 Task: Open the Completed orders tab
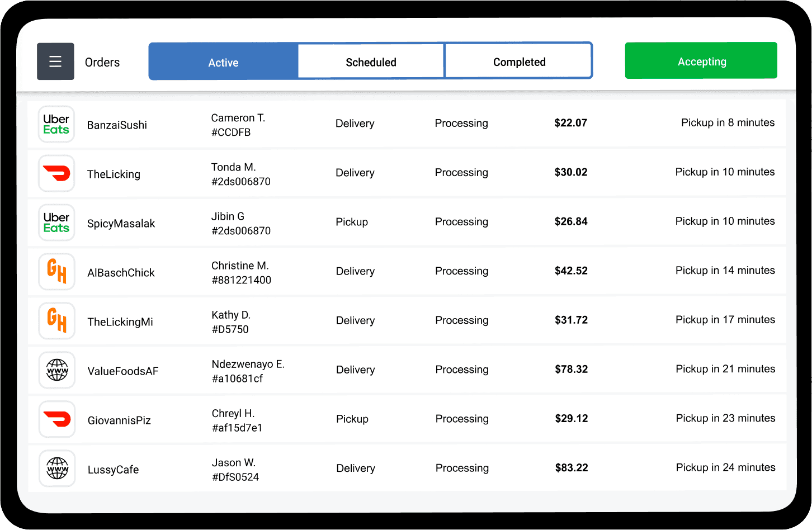519,62
